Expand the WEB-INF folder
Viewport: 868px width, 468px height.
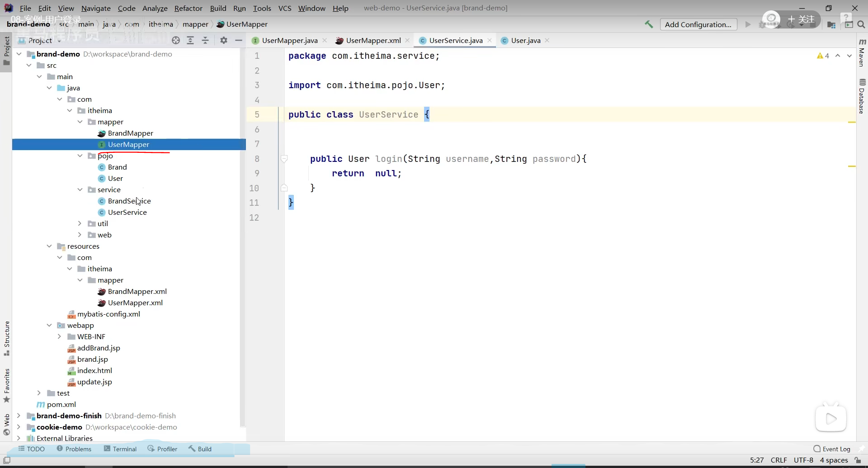[x=59, y=336]
